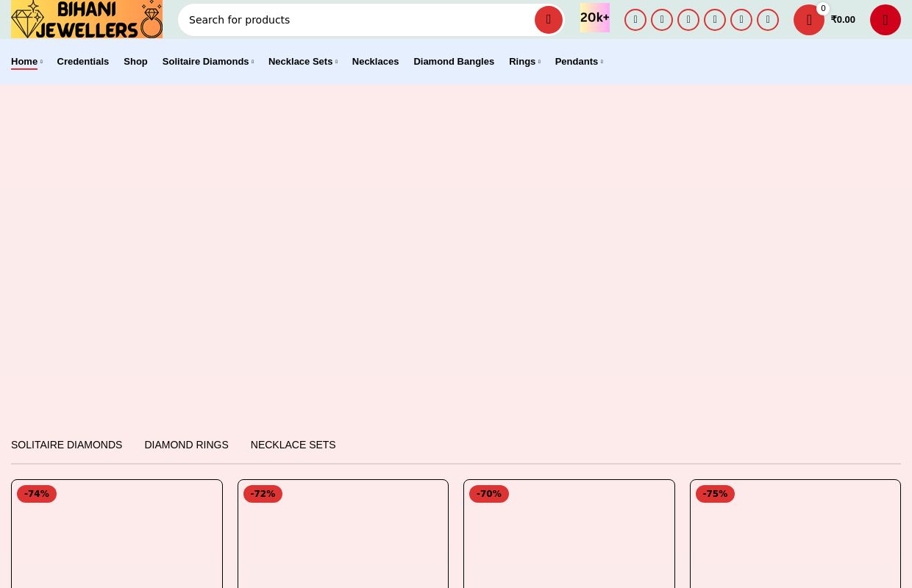The image size is (912, 588).
Task: Switch to the DIAMOND RINGS product tab
Action: pyautogui.click(x=186, y=445)
